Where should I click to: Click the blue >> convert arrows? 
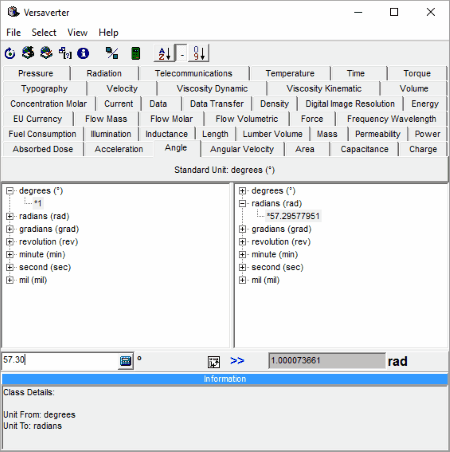point(237,361)
